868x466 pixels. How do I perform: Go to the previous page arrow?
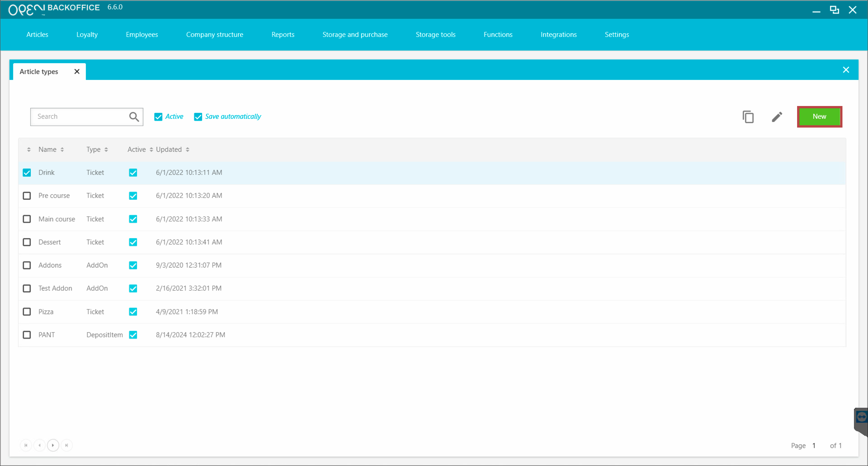coord(39,445)
